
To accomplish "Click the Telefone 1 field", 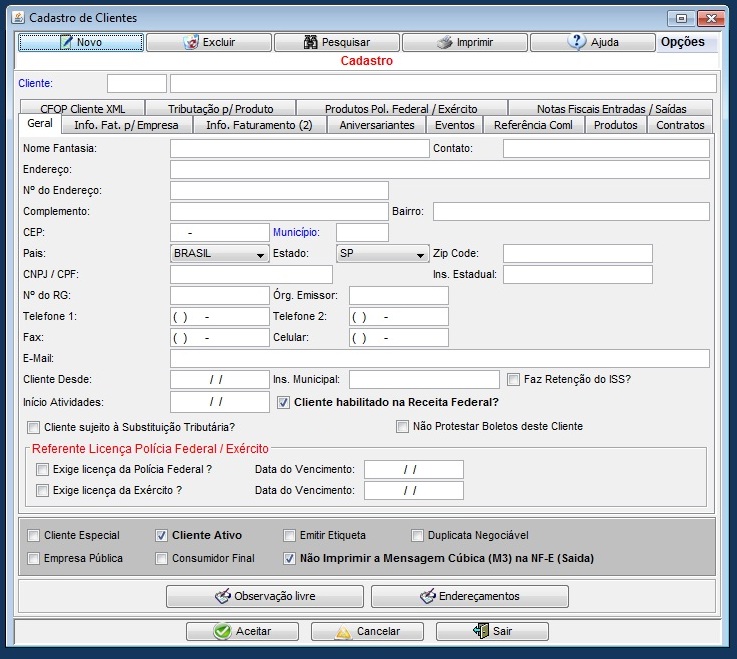I will [x=220, y=317].
